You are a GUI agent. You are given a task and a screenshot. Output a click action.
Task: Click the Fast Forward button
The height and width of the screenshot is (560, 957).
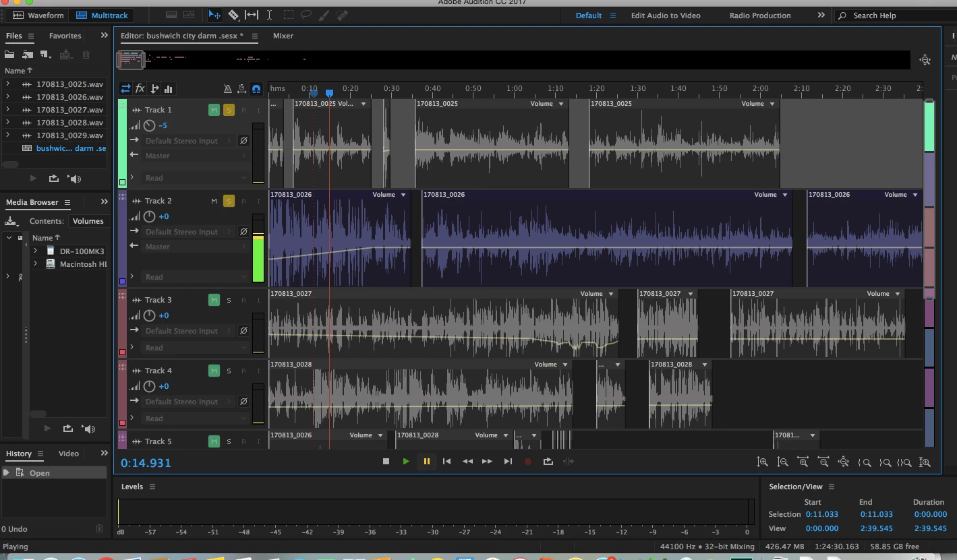(x=487, y=462)
